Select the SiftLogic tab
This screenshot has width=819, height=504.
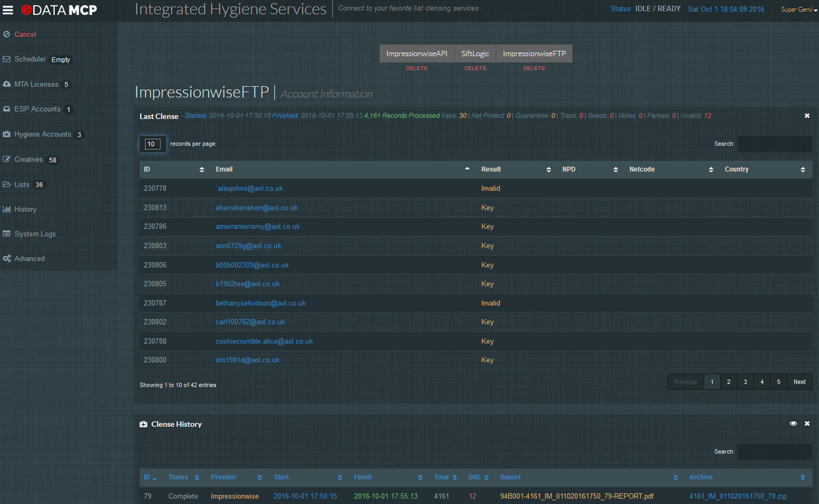(x=475, y=53)
